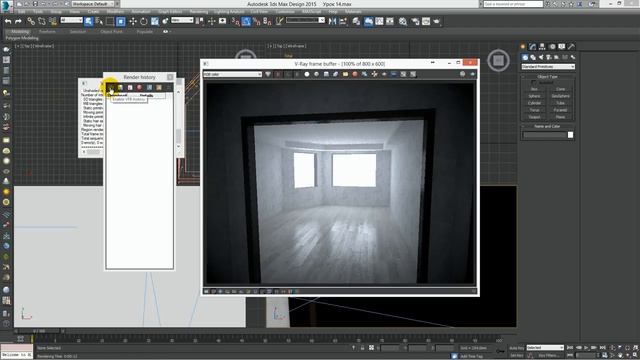Open the object color swatch

point(570,135)
